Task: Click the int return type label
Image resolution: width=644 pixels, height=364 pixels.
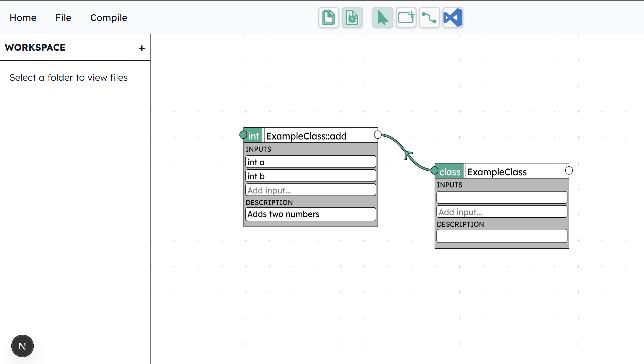Action: point(254,136)
